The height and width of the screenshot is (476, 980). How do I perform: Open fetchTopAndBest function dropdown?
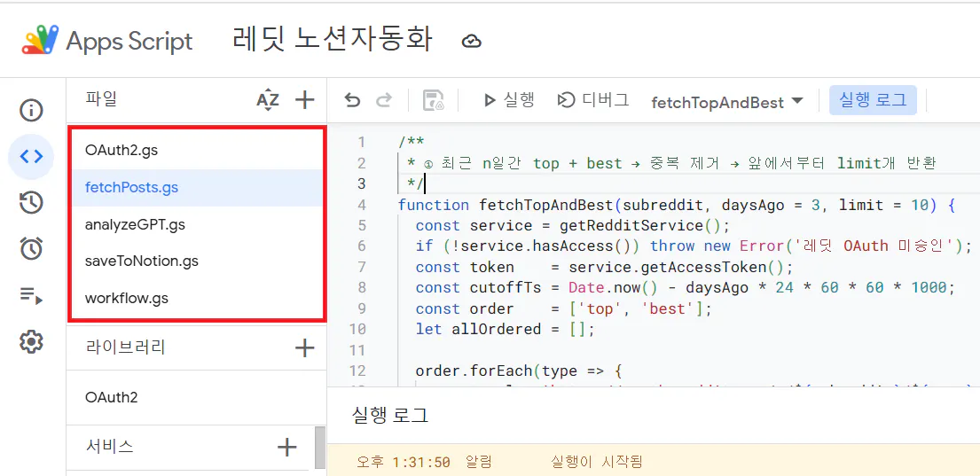(x=727, y=102)
